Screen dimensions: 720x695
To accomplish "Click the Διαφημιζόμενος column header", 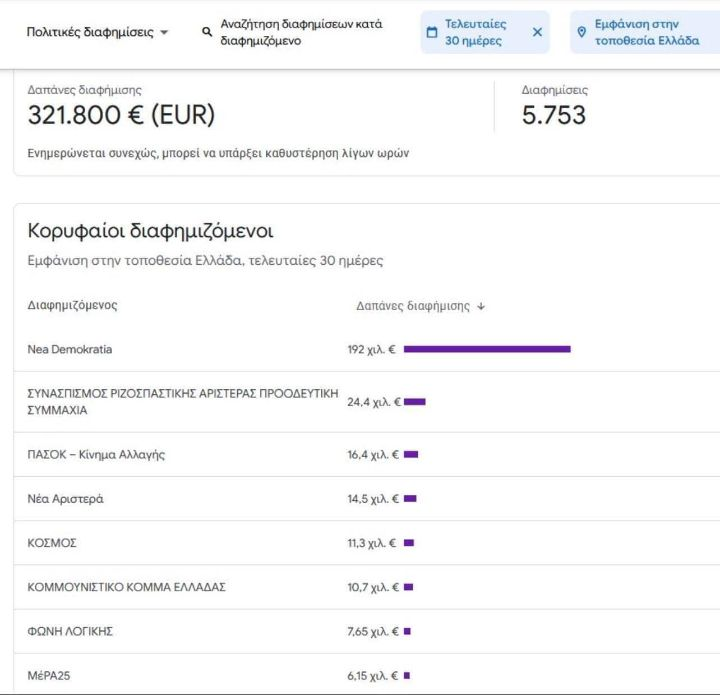I will point(73,305).
